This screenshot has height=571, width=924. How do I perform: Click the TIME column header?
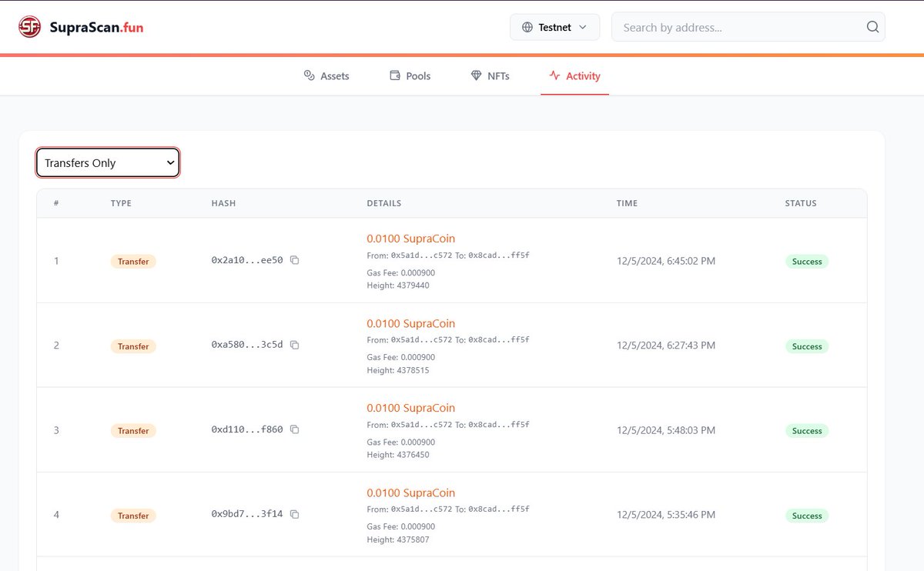(627, 203)
